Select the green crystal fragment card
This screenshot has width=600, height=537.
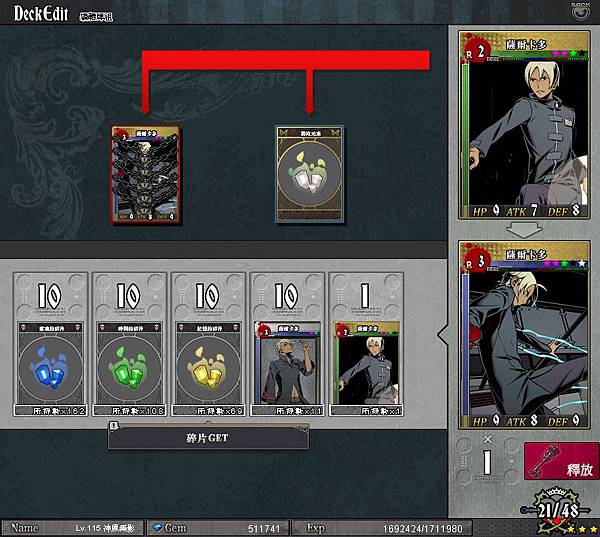129,362
